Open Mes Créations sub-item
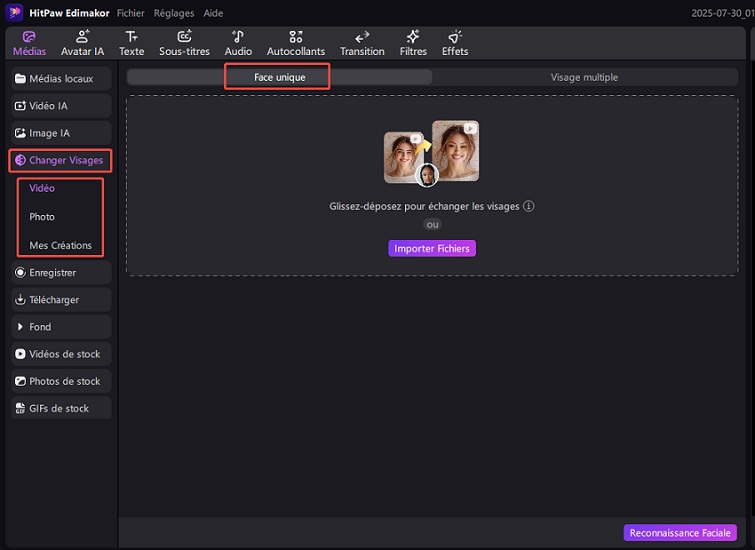 click(60, 245)
